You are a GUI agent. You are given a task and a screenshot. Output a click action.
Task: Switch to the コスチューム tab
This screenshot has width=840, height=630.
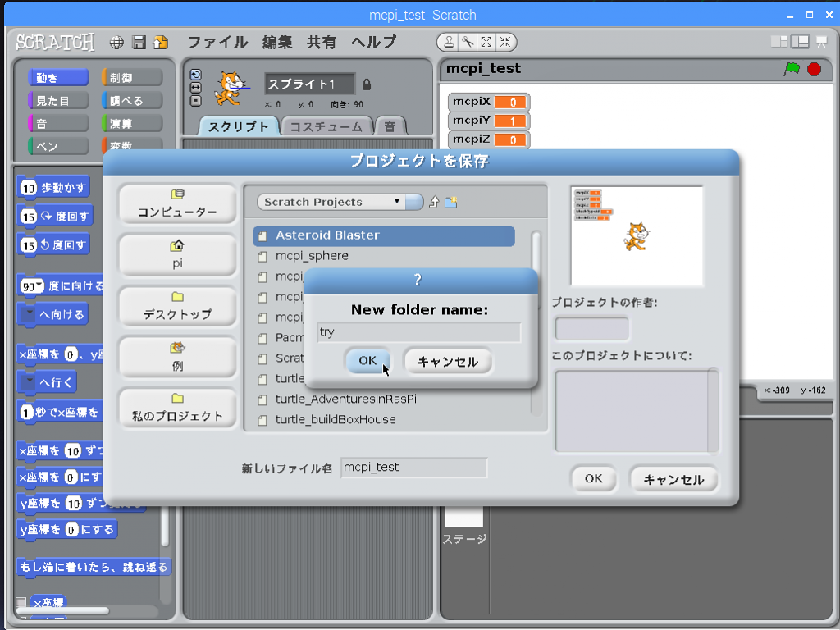326,126
